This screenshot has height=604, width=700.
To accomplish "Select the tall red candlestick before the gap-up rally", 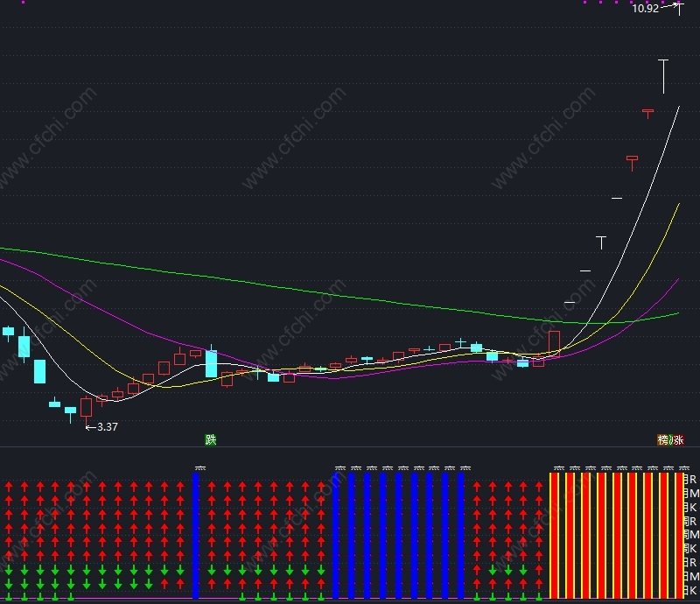I will tap(554, 343).
